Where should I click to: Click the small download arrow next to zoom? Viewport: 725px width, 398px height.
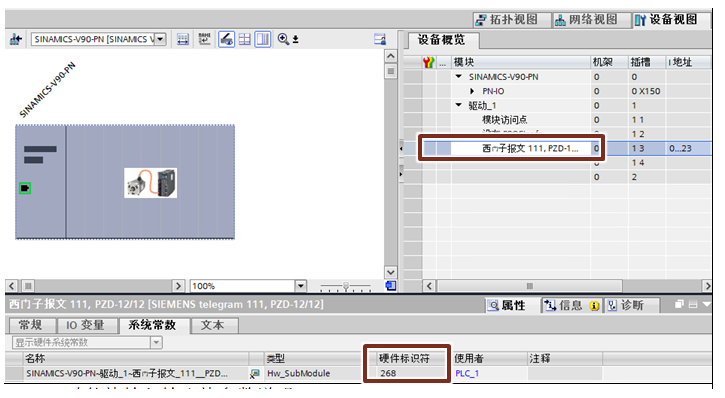295,40
